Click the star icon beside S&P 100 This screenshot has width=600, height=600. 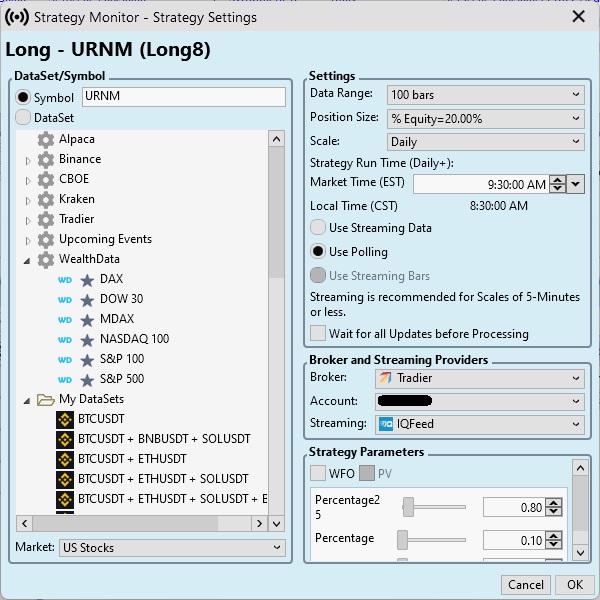click(87, 360)
